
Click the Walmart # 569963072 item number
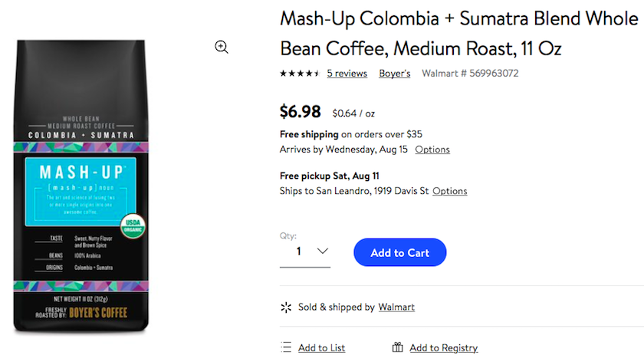(x=470, y=74)
